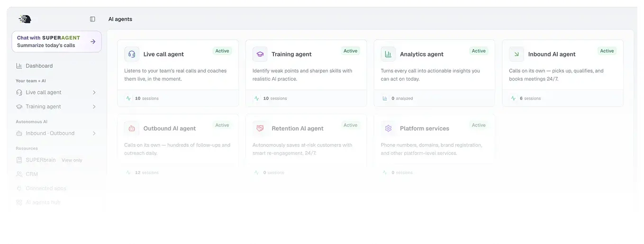Expand the Inbound · Outbound sidebar chevron
Screen dimensions: 644x244
pos(94,133)
